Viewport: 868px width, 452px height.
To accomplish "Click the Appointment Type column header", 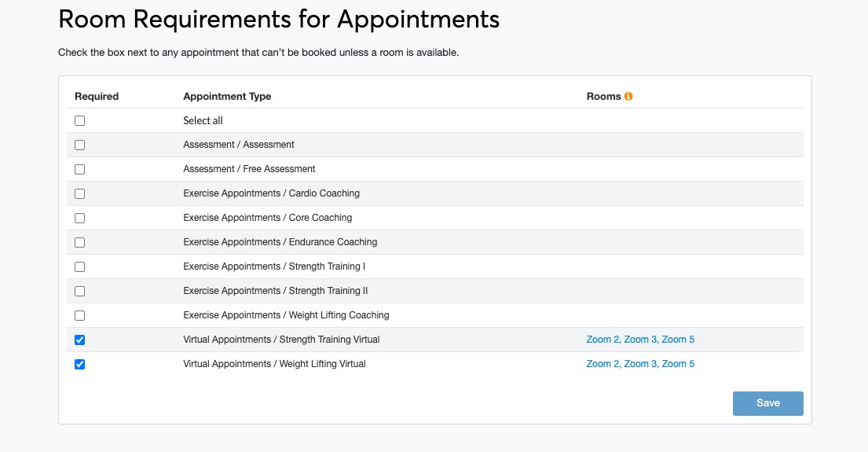I will tap(227, 97).
